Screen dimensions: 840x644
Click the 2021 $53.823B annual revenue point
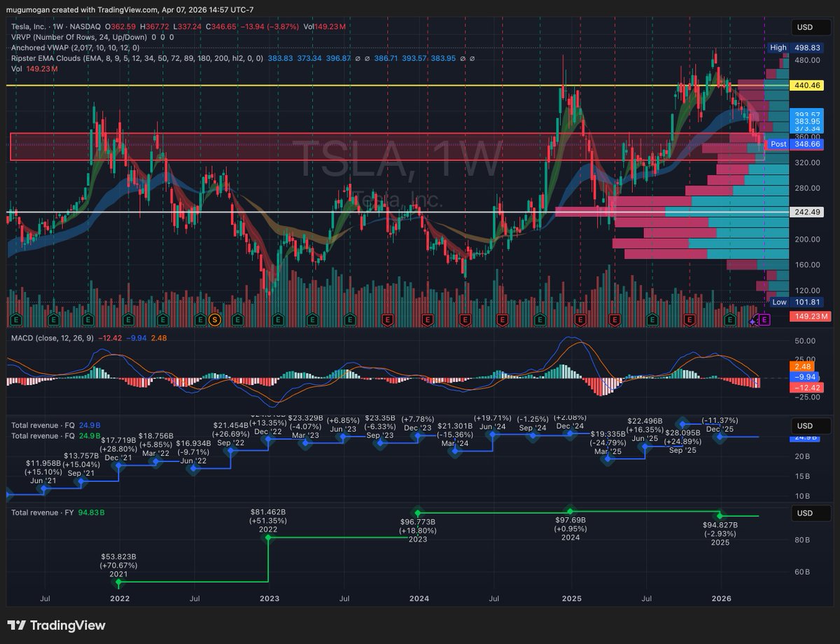[x=118, y=582]
